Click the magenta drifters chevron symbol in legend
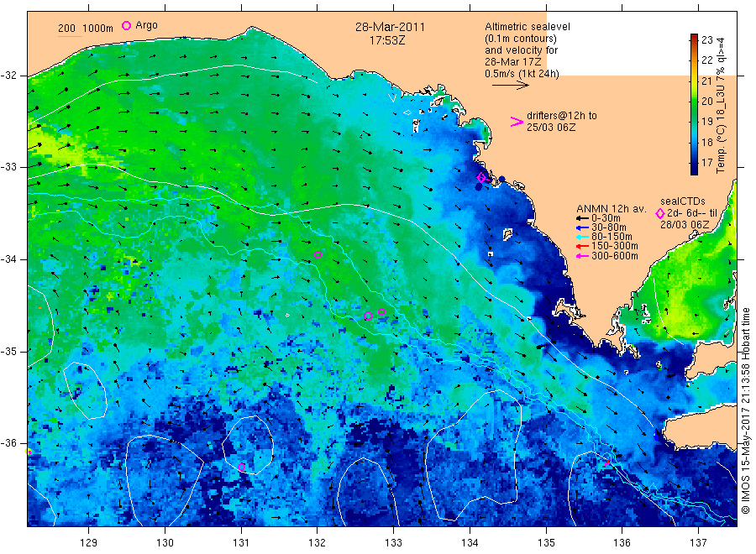The height and width of the screenshot is (554, 756). (517, 122)
